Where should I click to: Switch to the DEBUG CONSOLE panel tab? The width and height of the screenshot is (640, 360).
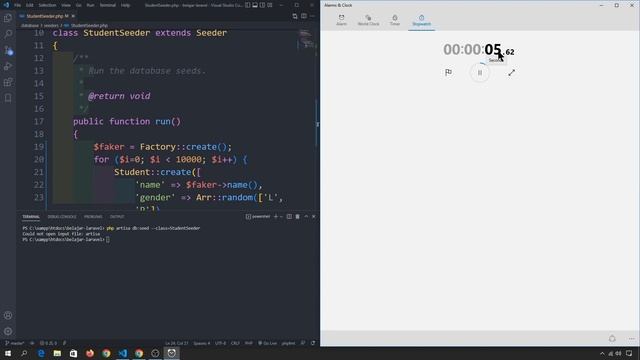point(62,217)
